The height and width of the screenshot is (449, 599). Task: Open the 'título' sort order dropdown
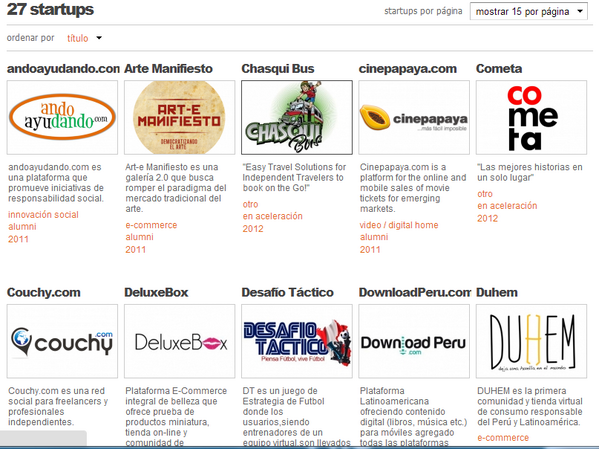tap(84, 38)
